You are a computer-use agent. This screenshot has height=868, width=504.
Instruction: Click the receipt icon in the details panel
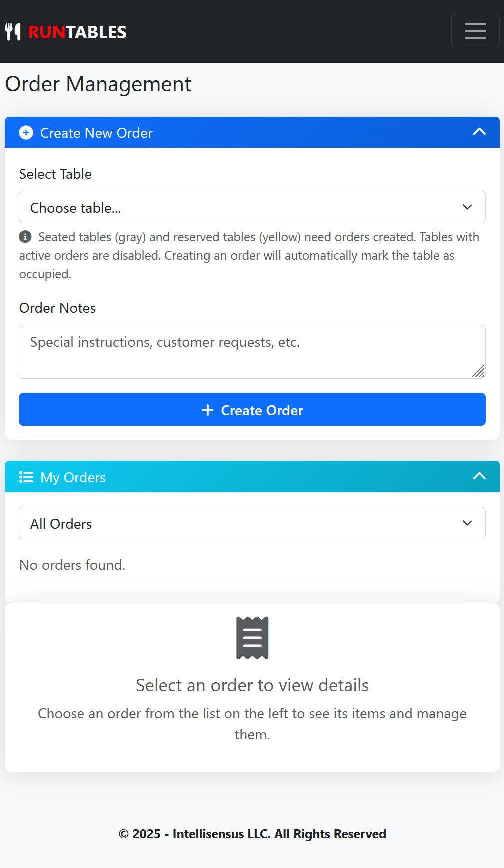pos(252,638)
